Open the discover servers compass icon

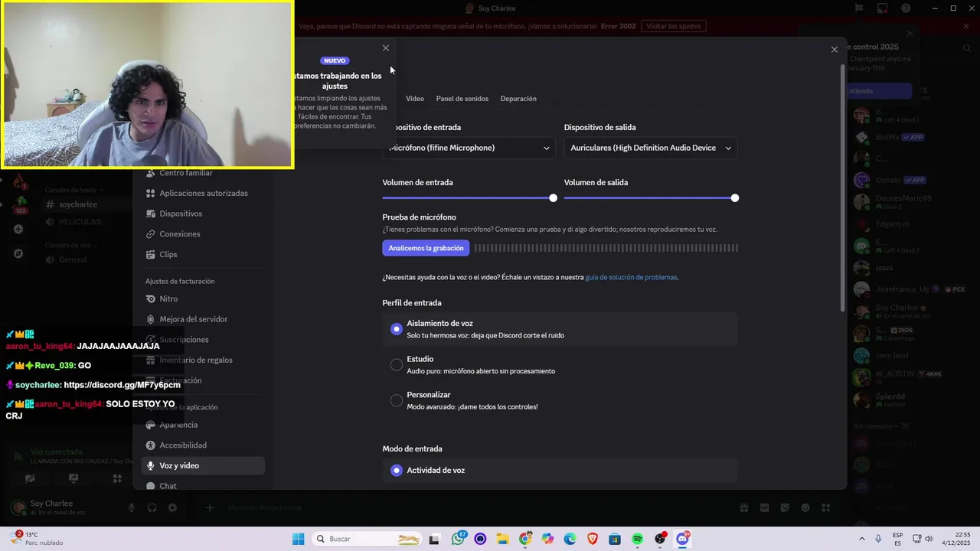pyautogui.click(x=18, y=253)
